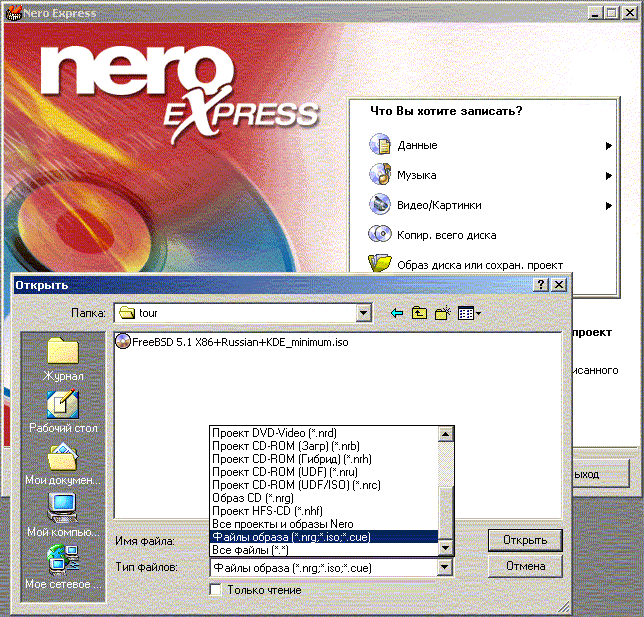The height and width of the screenshot is (617, 644).
Task: Select Проект DVD-Video (*.nrd) option
Action: pyautogui.click(x=324, y=433)
